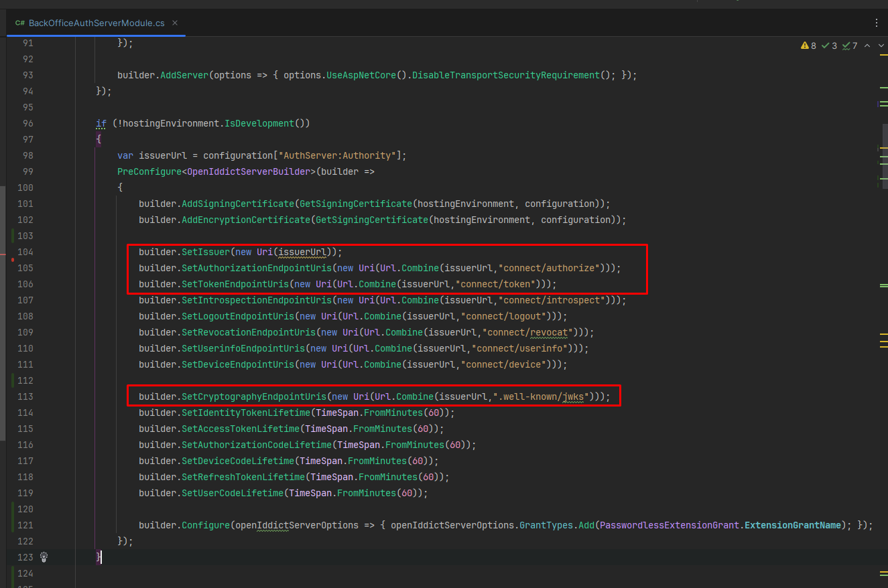Select the BackOfficeAuthServerModule.cs editor tab

click(97, 23)
